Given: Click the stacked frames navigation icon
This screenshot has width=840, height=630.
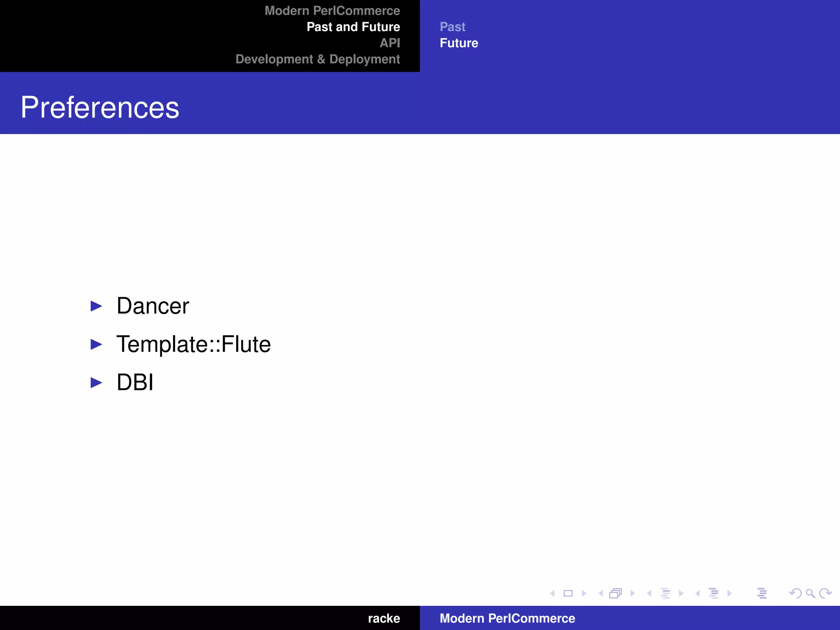Looking at the screenshot, I should click(616, 593).
